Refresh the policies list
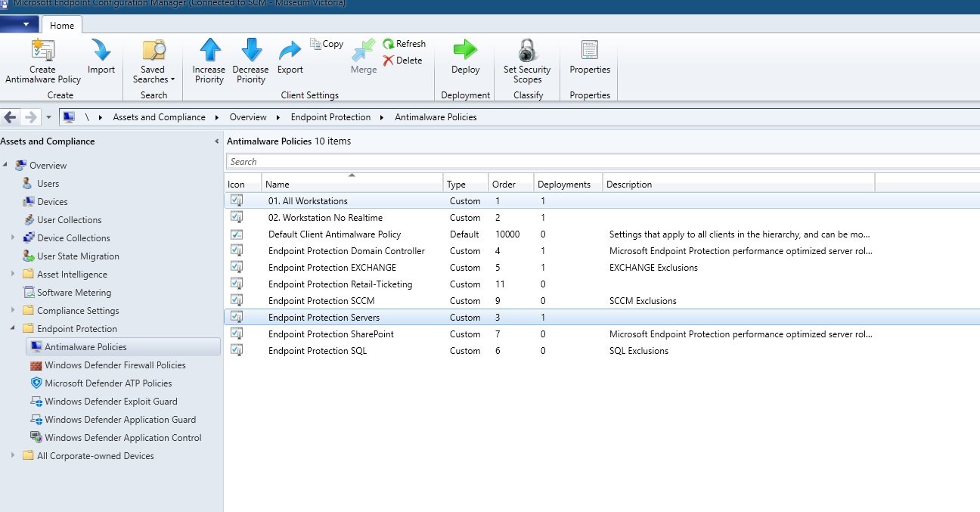Screen dimensions: 980x512 (404, 44)
